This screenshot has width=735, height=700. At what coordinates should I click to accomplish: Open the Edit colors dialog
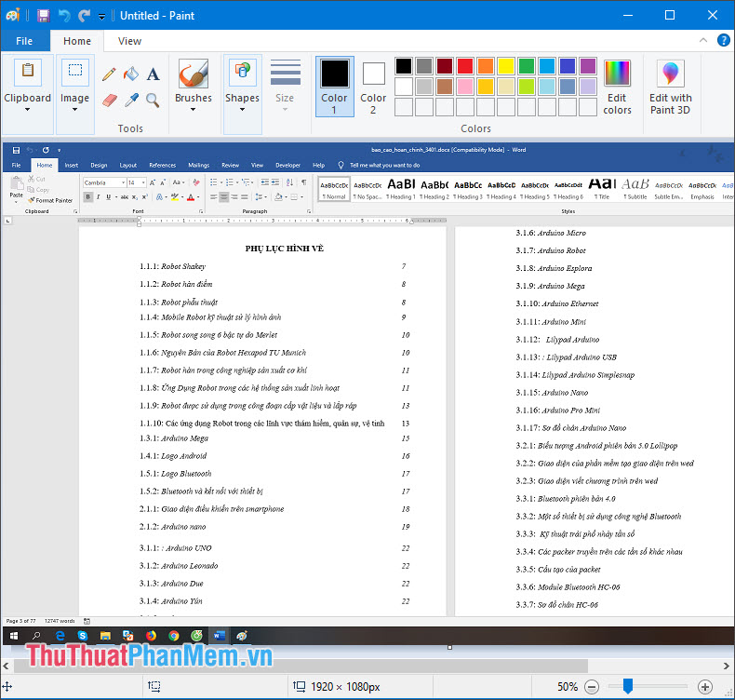[617, 87]
